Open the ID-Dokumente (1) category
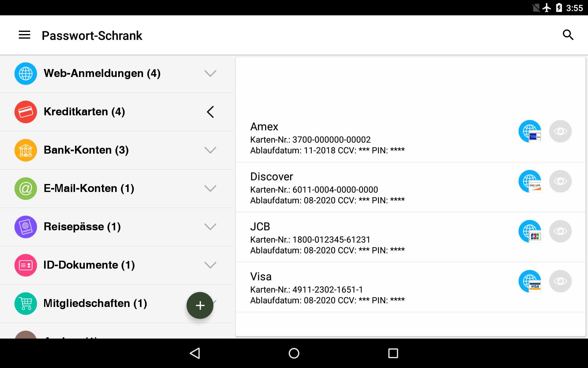The image size is (588, 368). 116,265
